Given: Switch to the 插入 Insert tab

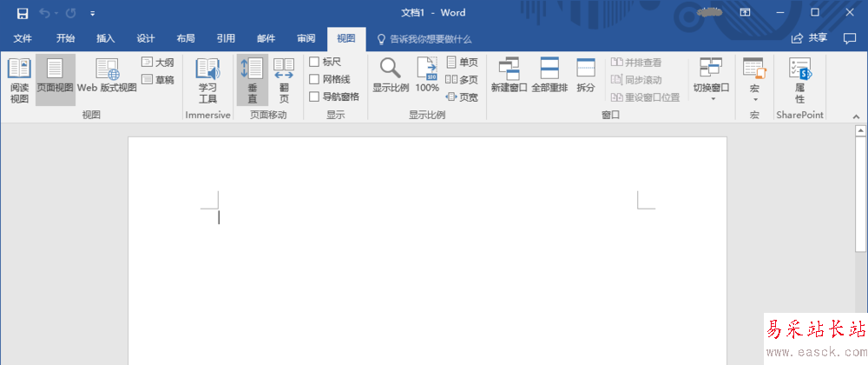Looking at the screenshot, I should click(x=105, y=39).
